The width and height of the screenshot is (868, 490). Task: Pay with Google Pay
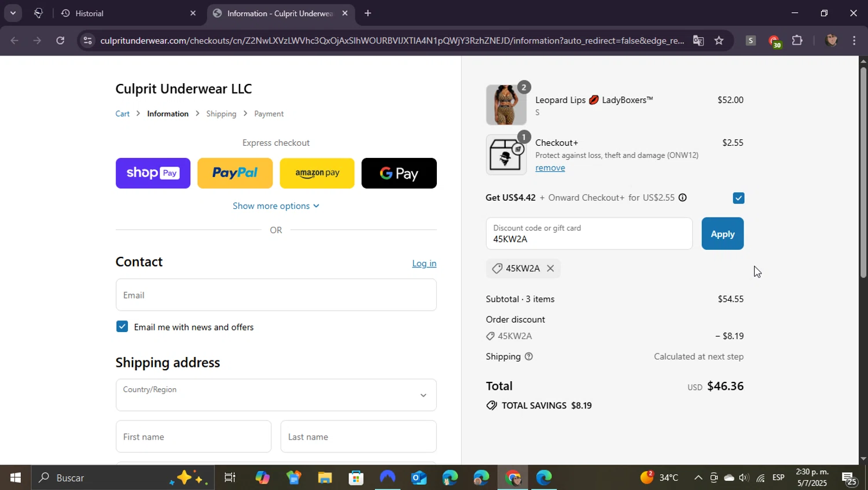(x=399, y=173)
